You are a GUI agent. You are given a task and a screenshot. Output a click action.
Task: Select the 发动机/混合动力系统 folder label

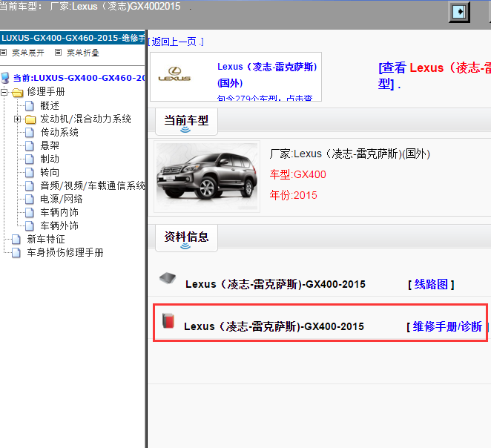click(85, 119)
